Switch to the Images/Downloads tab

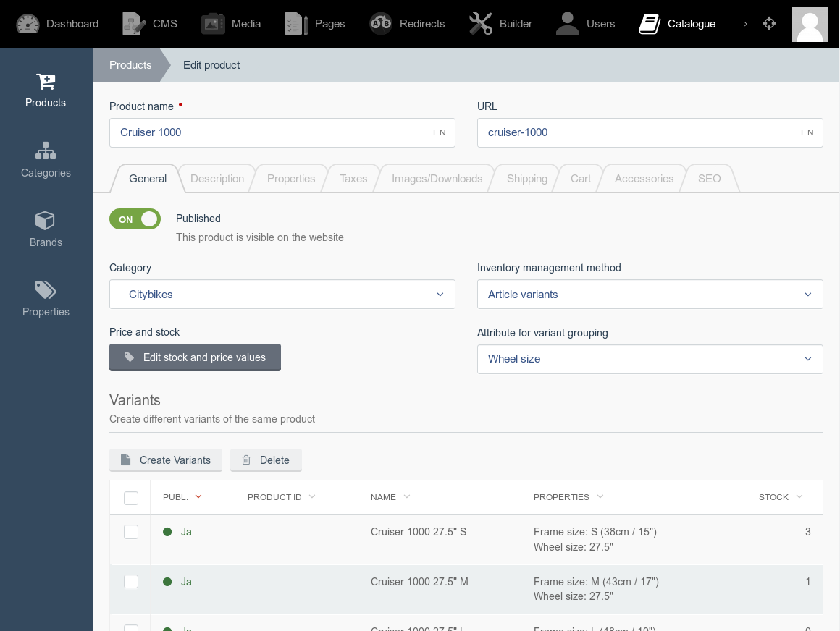pos(437,179)
